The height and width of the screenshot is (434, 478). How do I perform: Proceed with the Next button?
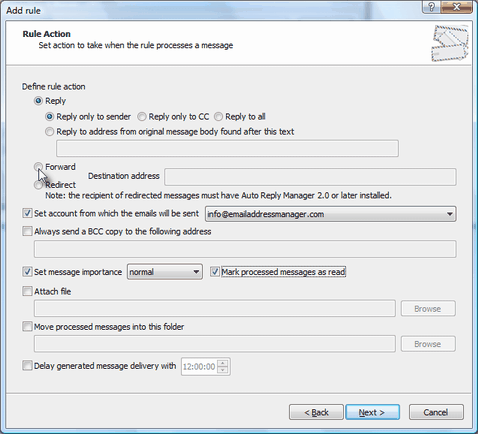coord(373,412)
